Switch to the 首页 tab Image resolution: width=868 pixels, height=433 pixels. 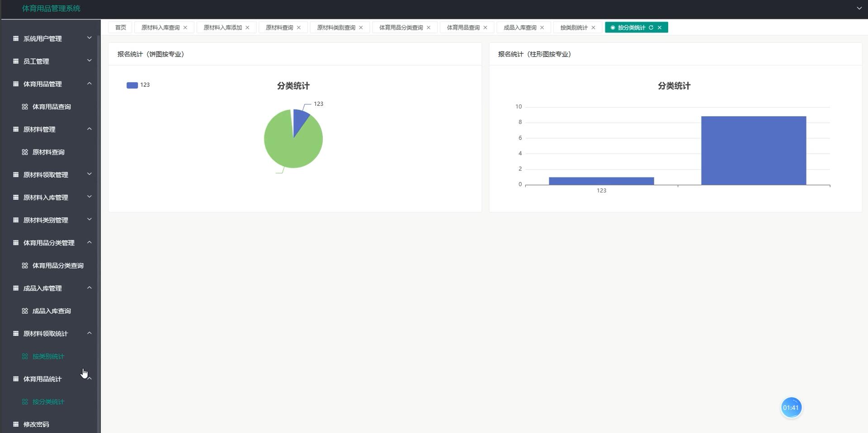119,27
